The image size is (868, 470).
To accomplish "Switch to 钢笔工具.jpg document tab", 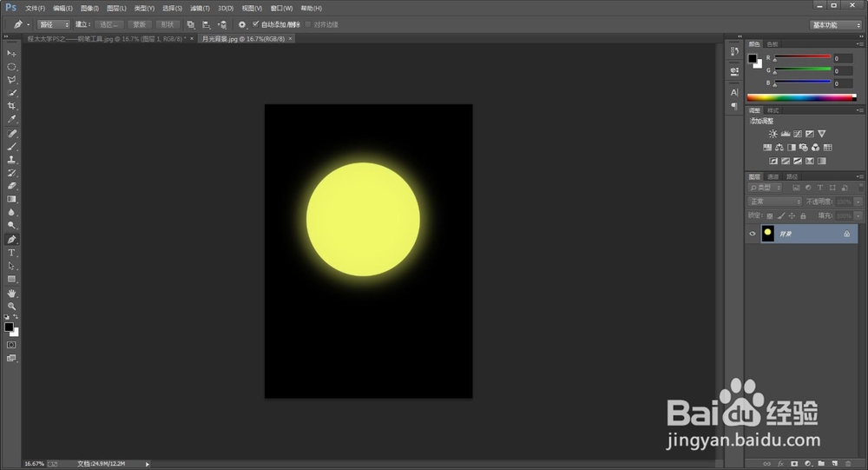I will coord(107,39).
